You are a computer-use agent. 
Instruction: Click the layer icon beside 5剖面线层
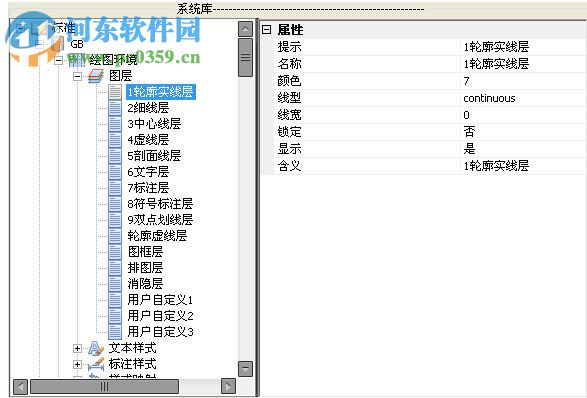coord(115,156)
